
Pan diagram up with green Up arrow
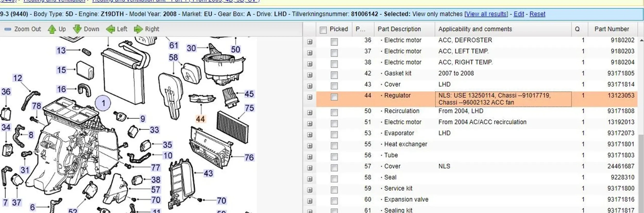(x=52, y=29)
